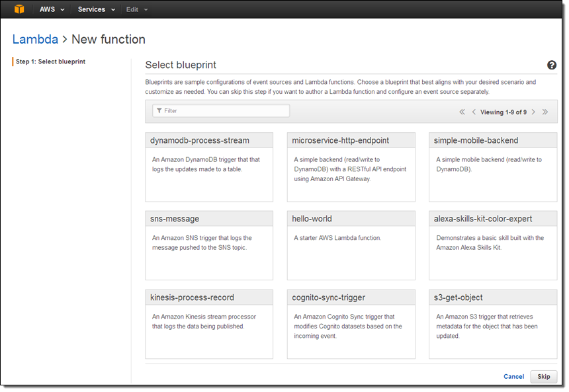Expand the Services menu

[96, 9]
